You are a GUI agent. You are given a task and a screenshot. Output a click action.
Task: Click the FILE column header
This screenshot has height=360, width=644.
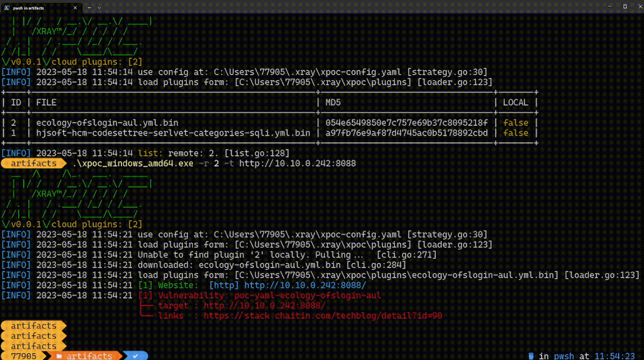(46, 103)
